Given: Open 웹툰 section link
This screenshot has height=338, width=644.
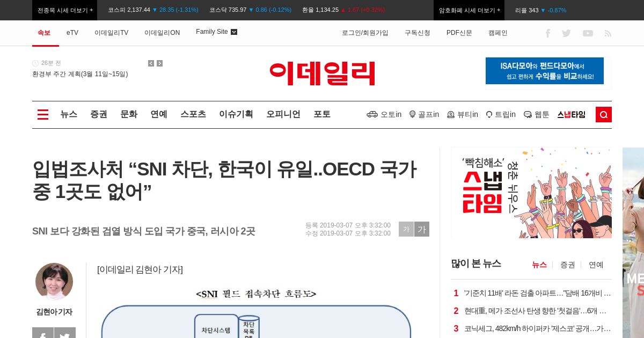Looking at the screenshot, I should tap(537, 114).
